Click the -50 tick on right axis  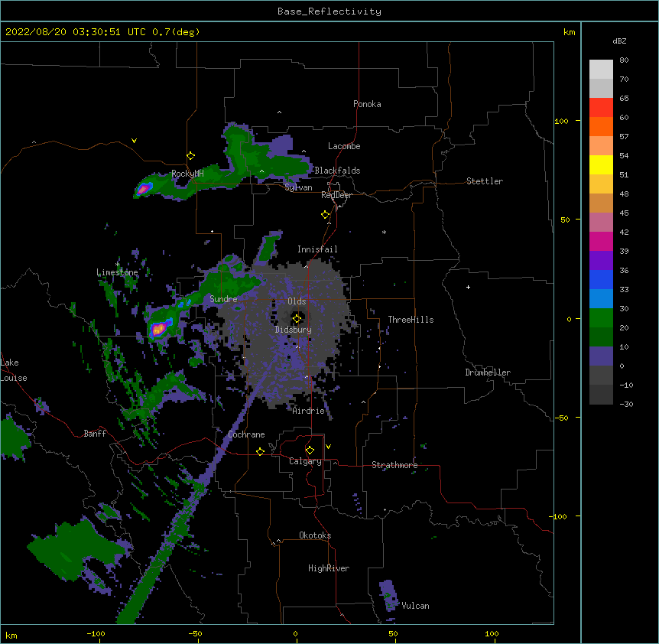pos(561,418)
